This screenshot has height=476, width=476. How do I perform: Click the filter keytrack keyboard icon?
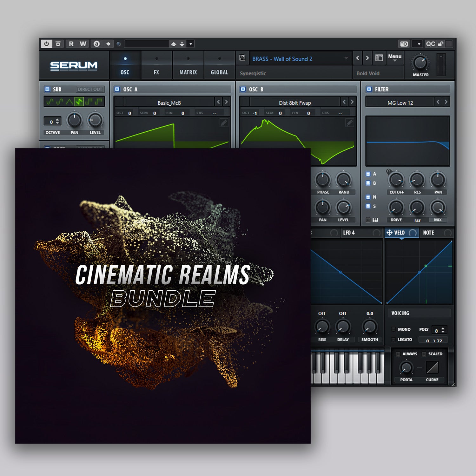(x=375, y=220)
